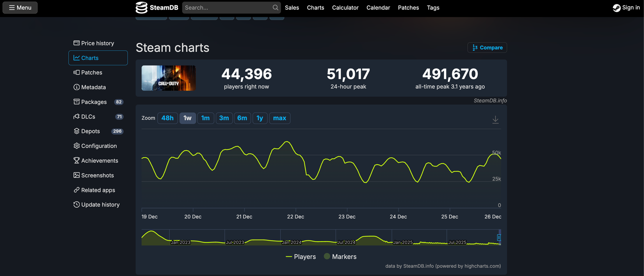
Task: Open the Sales nav item
Action: 292,7
